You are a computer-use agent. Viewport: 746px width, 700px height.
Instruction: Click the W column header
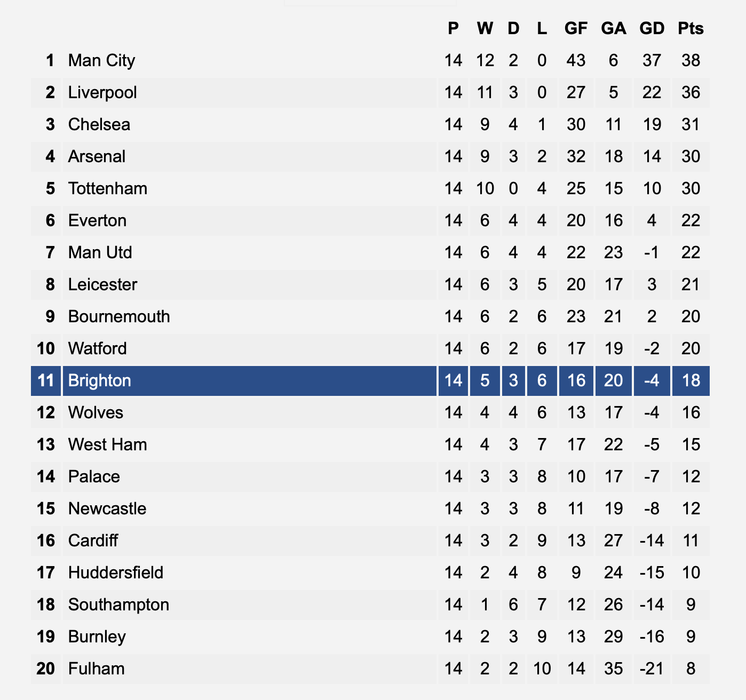(485, 28)
